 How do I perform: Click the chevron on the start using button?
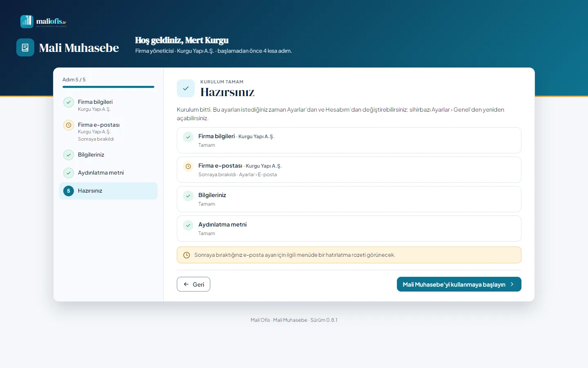[512, 284]
